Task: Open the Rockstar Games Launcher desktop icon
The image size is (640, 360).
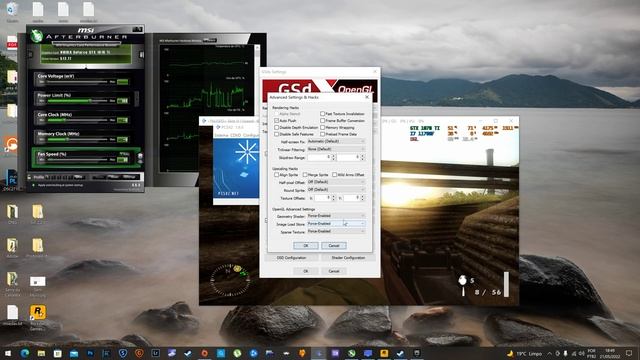Action: (38, 313)
